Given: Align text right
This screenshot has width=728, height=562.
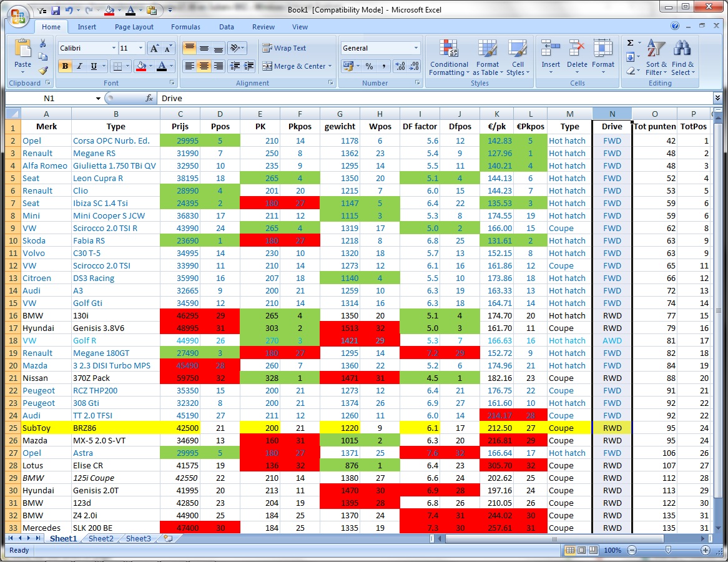Looking at the screenshot, I should [x=219, y=66].
